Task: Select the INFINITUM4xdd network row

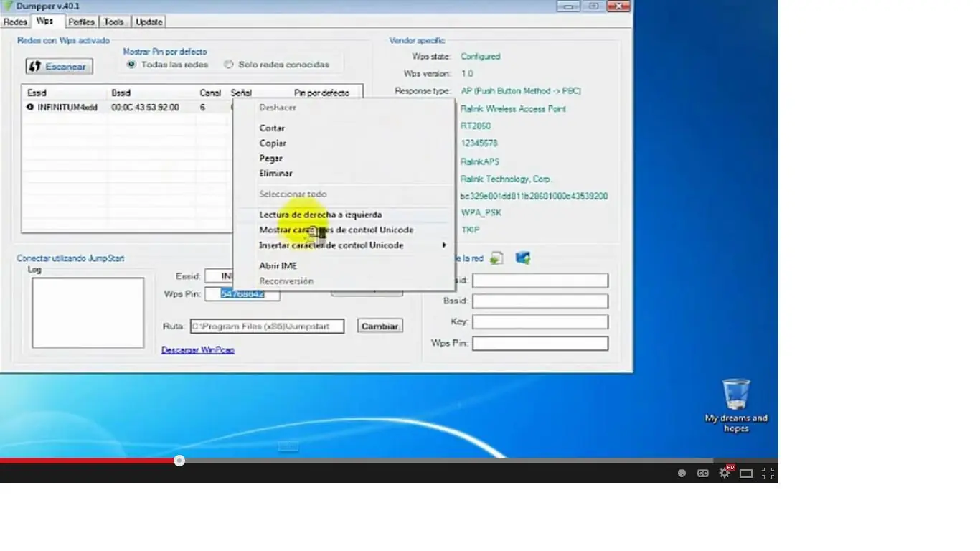Action: click(129, 107)
